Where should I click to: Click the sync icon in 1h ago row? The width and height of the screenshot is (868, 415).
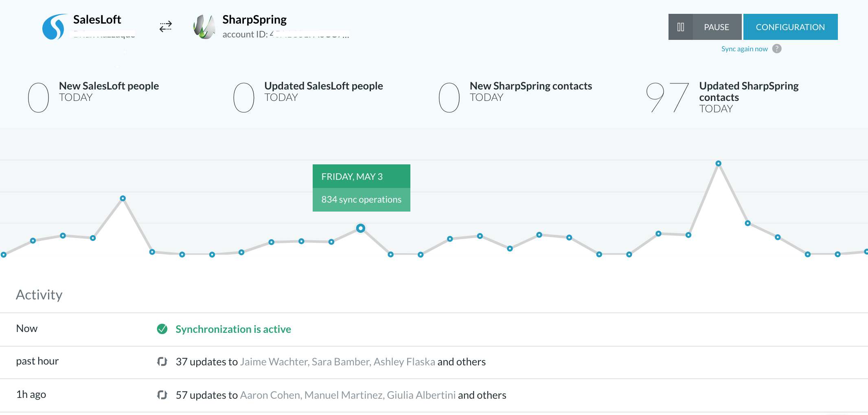(162, 395)
